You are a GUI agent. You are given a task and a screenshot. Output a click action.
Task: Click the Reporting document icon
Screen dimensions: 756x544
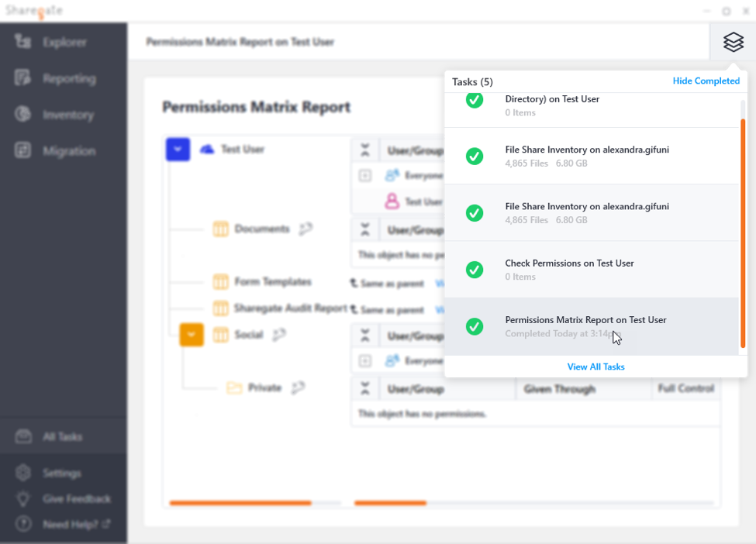coord(22,77)
